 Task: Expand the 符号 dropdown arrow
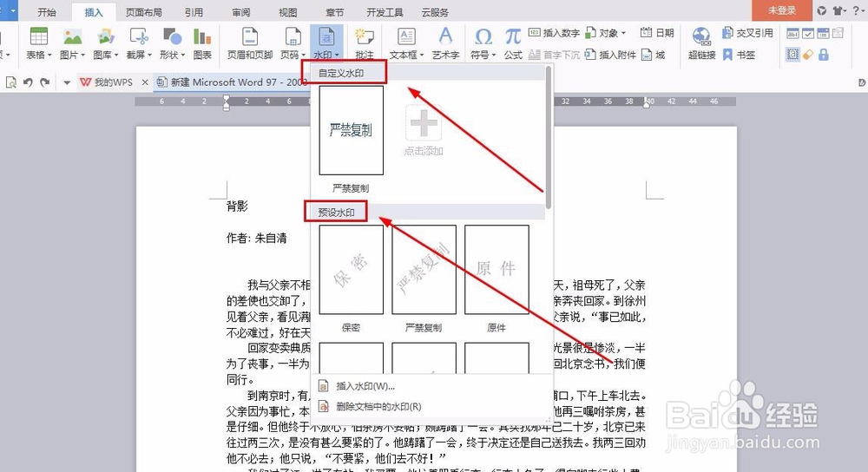(x=494, y=55)
